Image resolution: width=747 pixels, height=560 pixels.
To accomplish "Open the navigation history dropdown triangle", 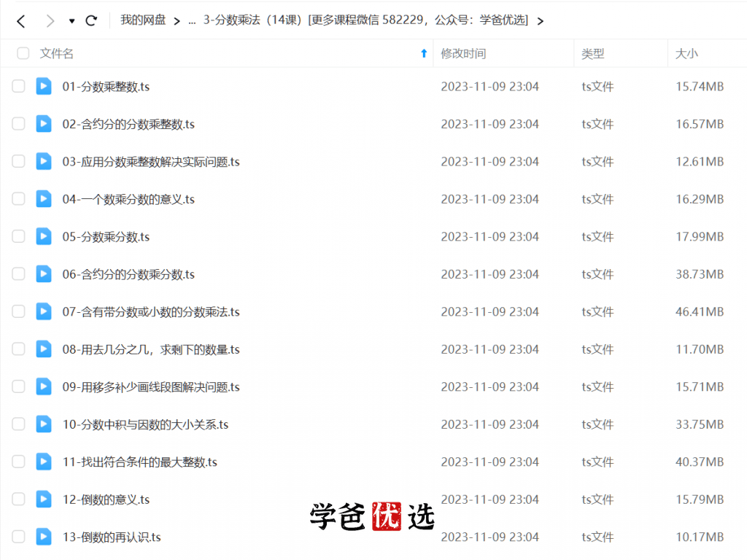I will pos(71,21).
